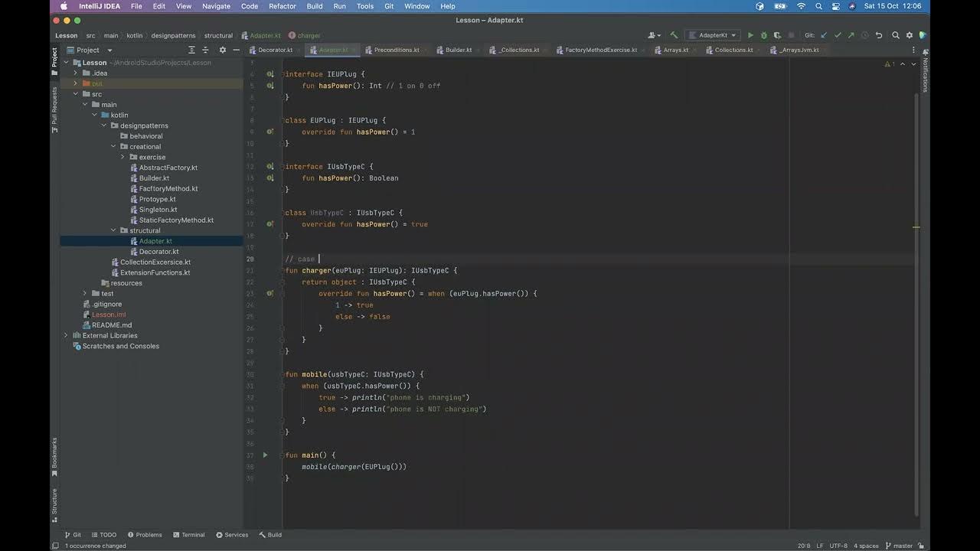The height and width of the screenshot is (551, 980).
Task: Toggle the Git tool window at bottom
Action: tap(72, 535)
